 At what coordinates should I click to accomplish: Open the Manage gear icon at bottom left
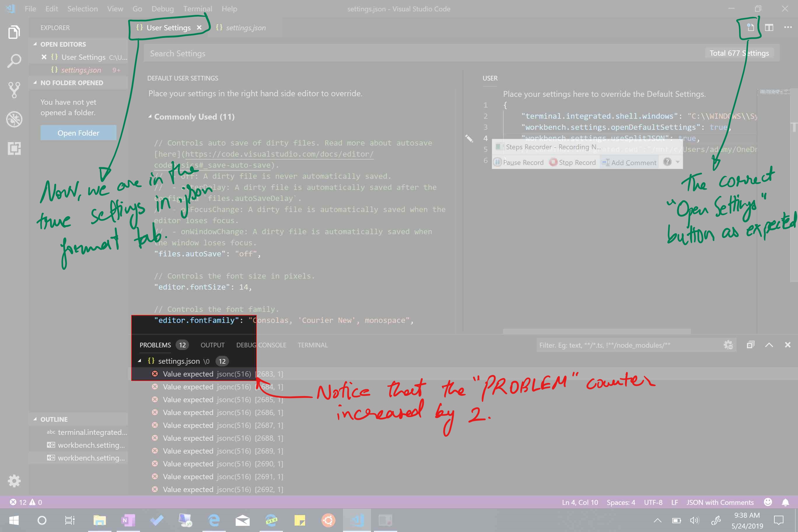[x=14, y=481]
